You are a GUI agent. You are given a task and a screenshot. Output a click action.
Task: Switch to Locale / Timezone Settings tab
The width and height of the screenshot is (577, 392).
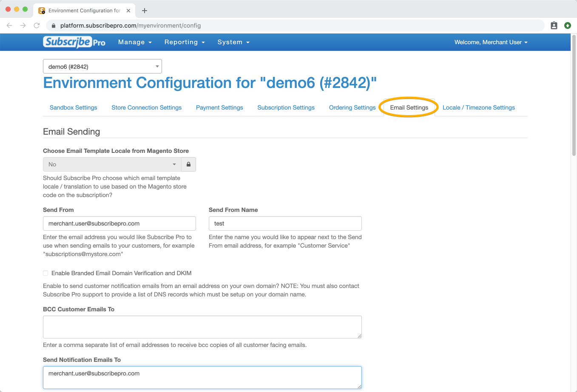[479, 107]
